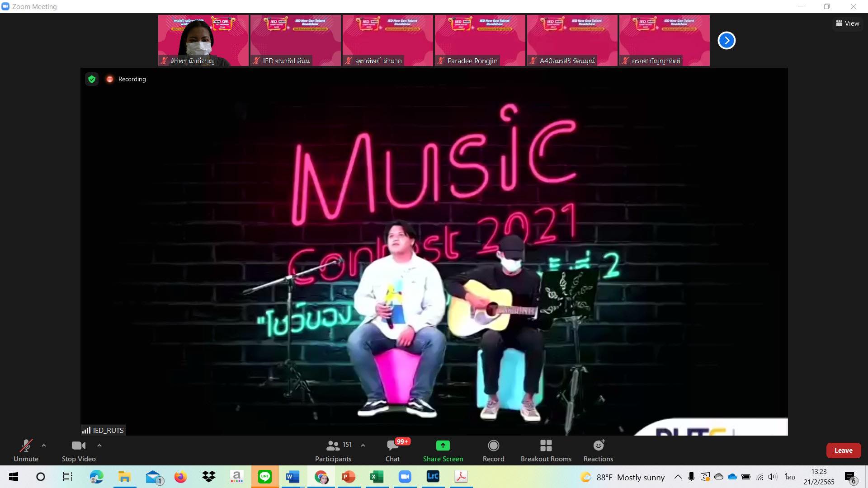Viewport: 868px width, 488px height.
Task: Switch to Zoom icon on taskbar
Action: pos(405,477)
